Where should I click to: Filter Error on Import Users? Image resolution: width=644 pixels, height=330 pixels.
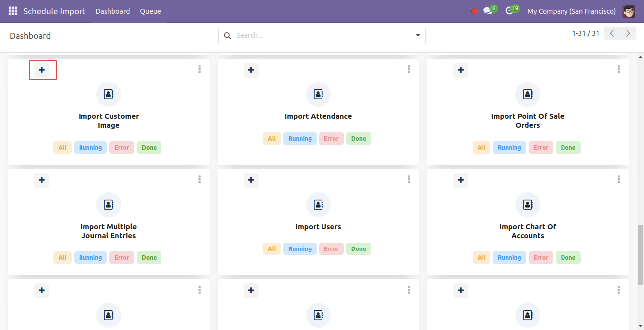tap(331, 249)
